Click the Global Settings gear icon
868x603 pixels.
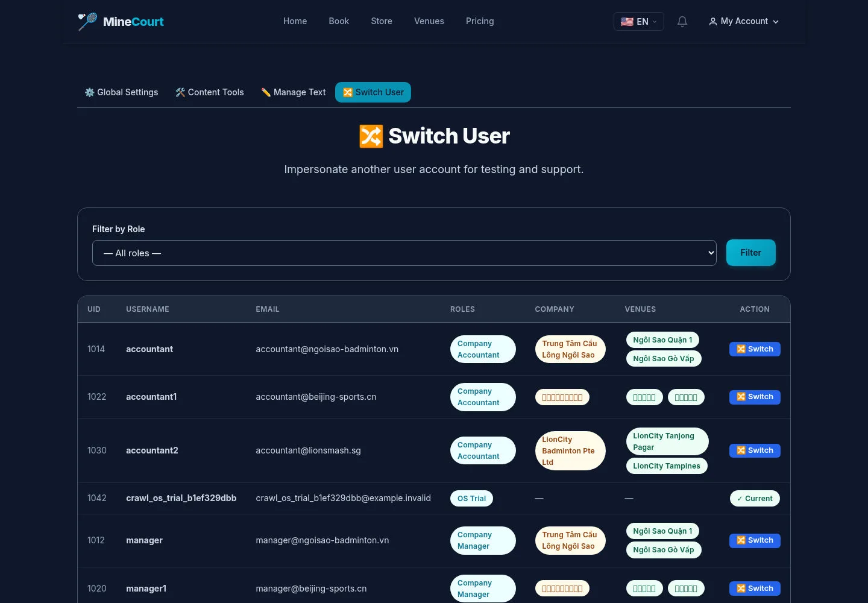(89, 92)
